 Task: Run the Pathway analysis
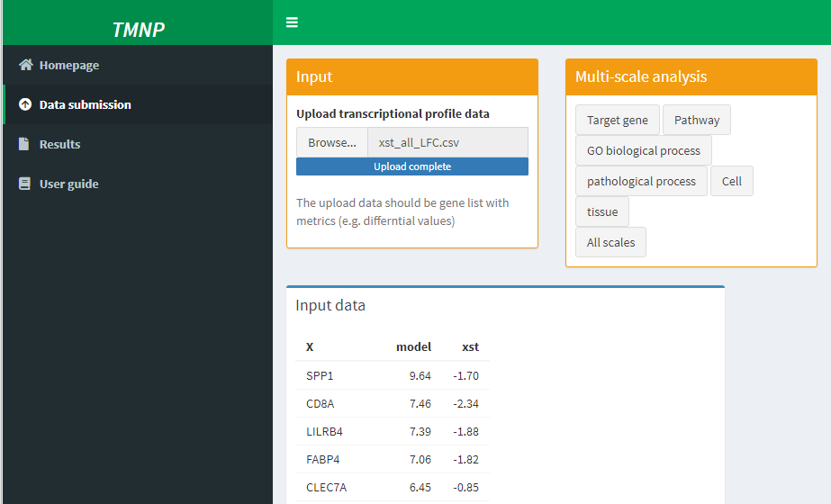(x=697, y=120)
